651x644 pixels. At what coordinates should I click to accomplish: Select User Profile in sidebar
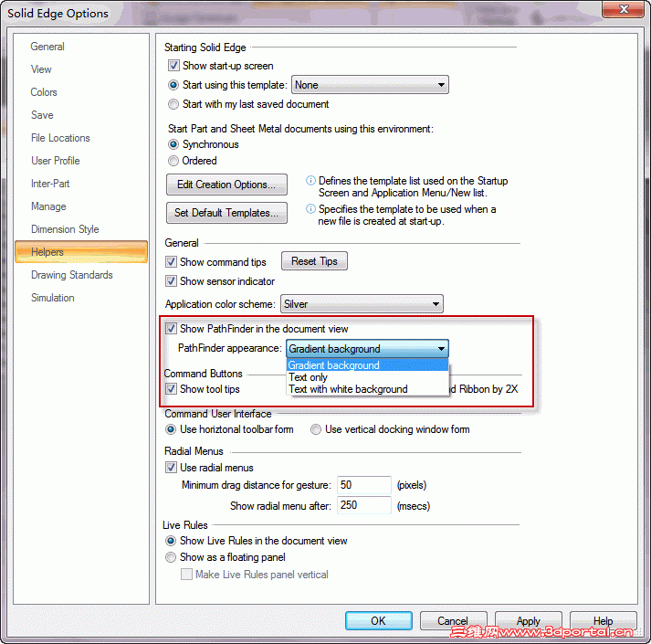[x=55, y=161]
